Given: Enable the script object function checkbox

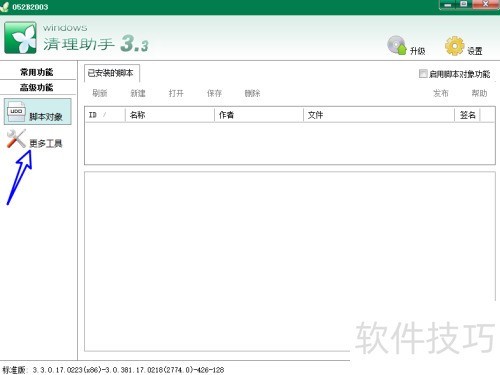Looking at the screenshot, I should [x=423, y=74].
